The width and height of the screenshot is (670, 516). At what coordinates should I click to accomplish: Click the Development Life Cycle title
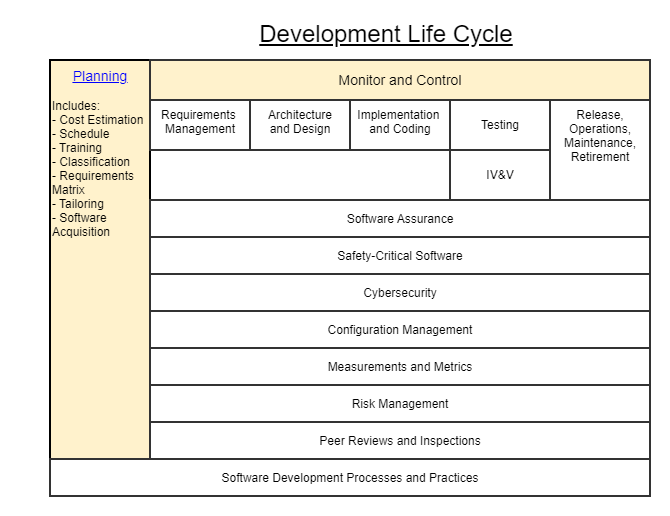[x=386, y=34]
